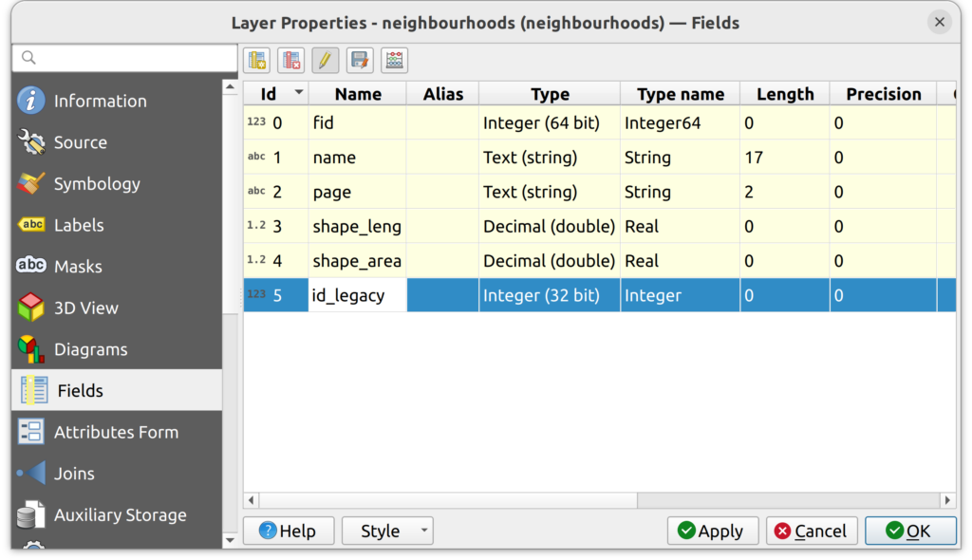The image size is (972, 560).
Task: Open the 3D View section
Action: (x=85, y=308)
